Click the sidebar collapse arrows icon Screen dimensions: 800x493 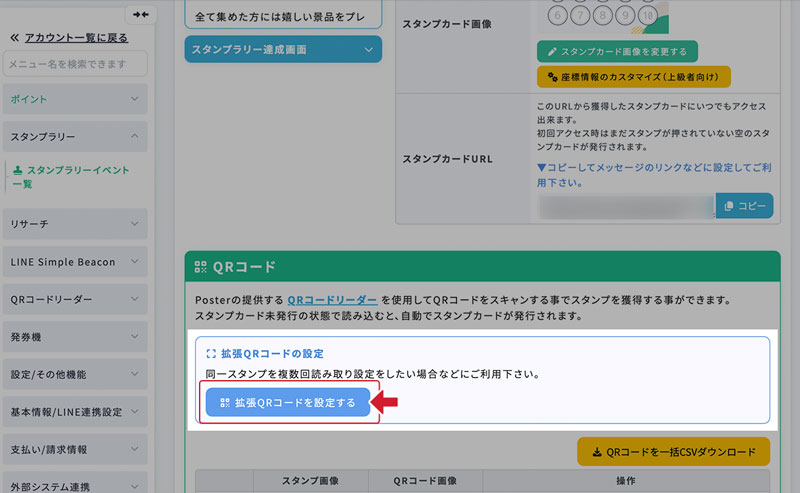[x=140, y=14]
